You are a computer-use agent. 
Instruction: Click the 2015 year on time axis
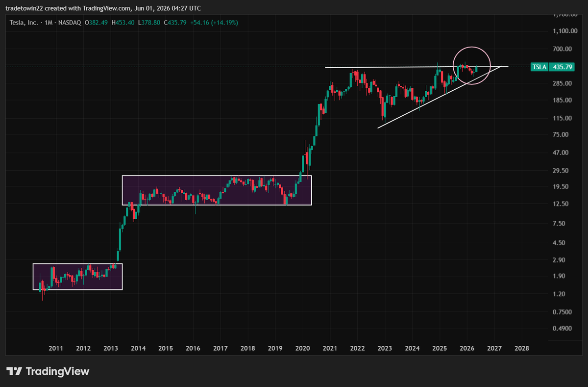166,348
